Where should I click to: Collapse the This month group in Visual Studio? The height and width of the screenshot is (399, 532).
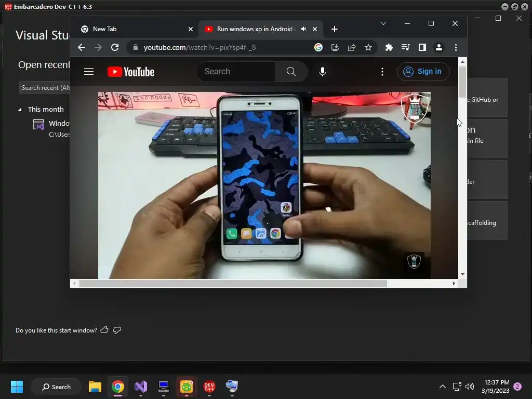(20, 110)
